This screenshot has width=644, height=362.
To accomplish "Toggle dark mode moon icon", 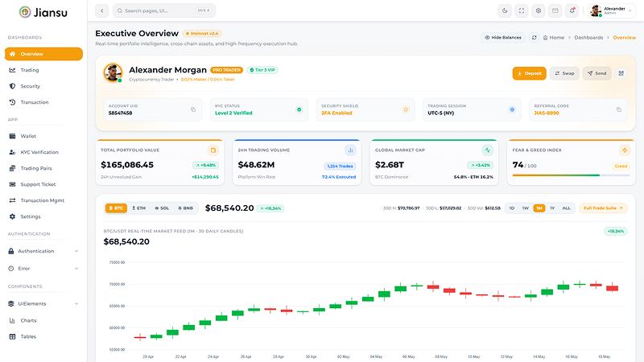I will pyautogui.click(x=505, y=10).
